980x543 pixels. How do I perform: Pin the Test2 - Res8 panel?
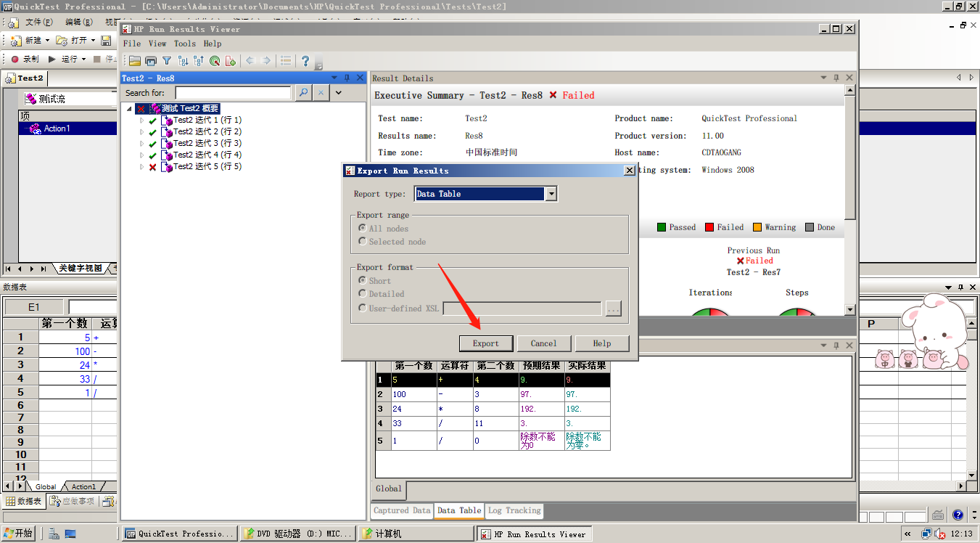click(347, 78)
